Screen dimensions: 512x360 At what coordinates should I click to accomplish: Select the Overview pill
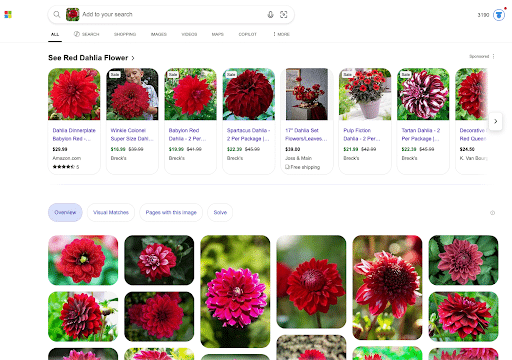pyautogui.click(x=65, y=212)
